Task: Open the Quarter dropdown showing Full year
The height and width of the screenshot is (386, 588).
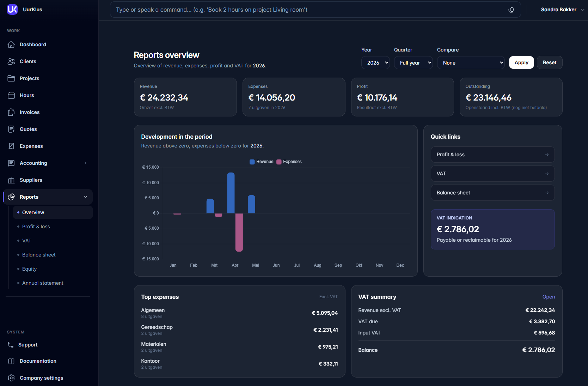Action: point(413,63)
